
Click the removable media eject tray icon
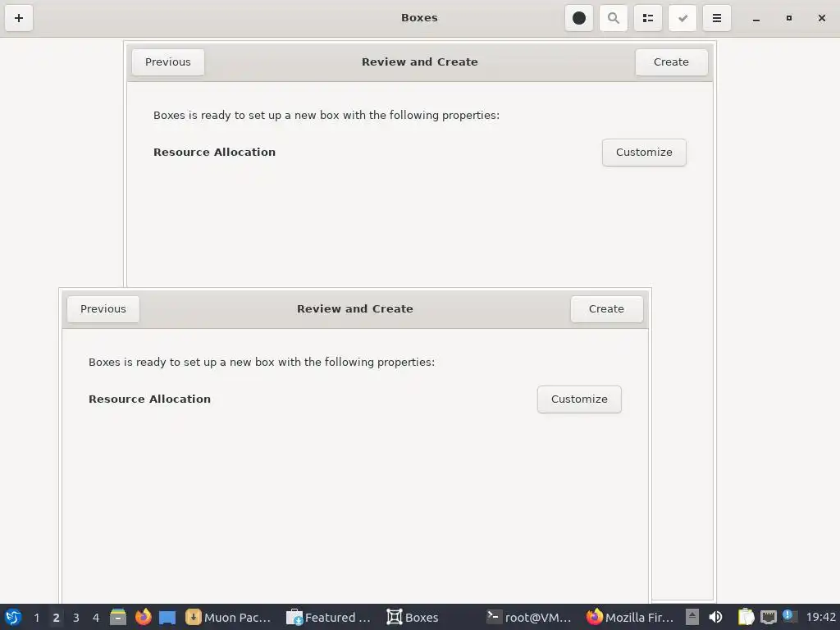[692, 617]
